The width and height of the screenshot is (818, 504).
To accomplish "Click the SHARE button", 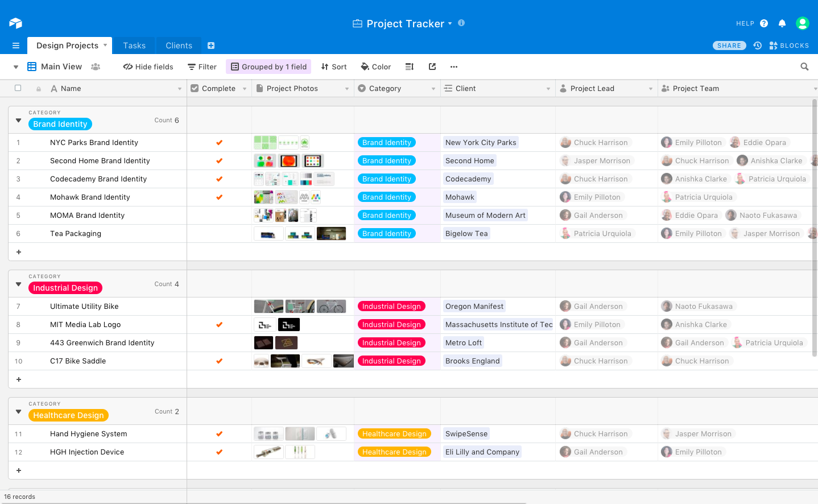I will point(729,46).
